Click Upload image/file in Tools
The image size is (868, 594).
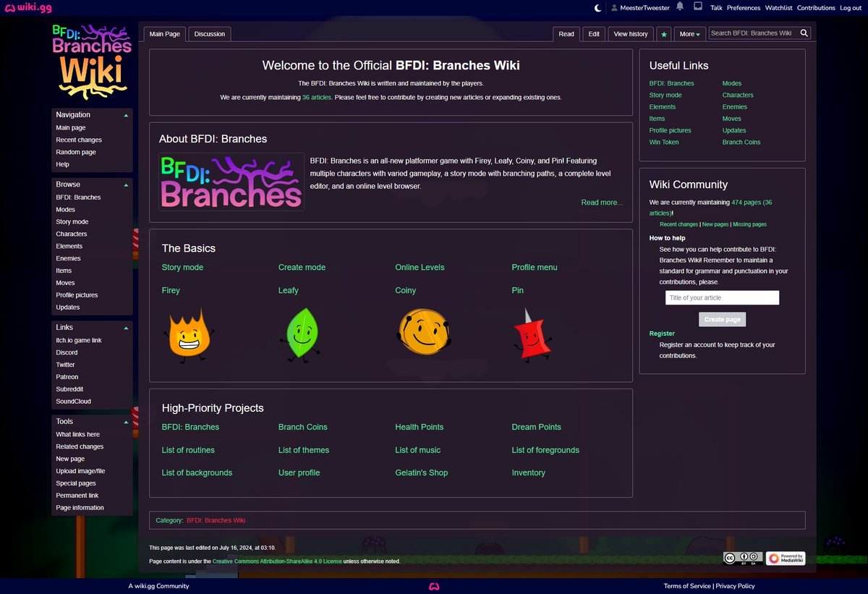(80, 471)
